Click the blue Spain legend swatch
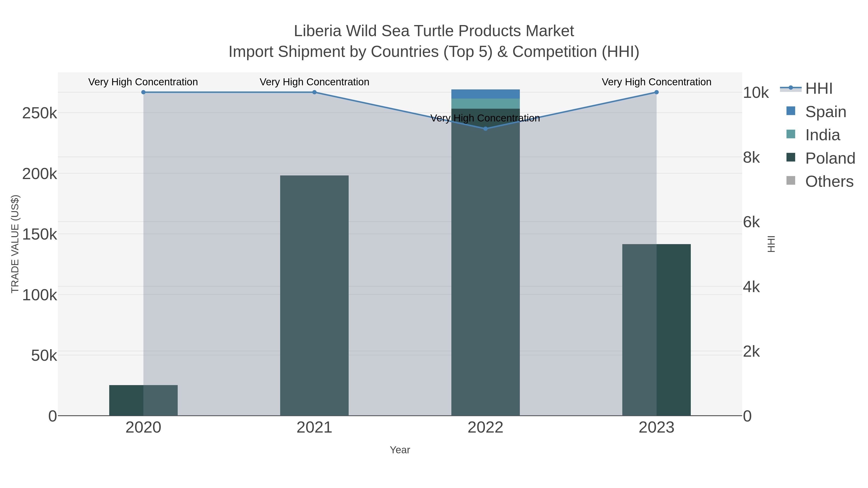 coord(791,111)
